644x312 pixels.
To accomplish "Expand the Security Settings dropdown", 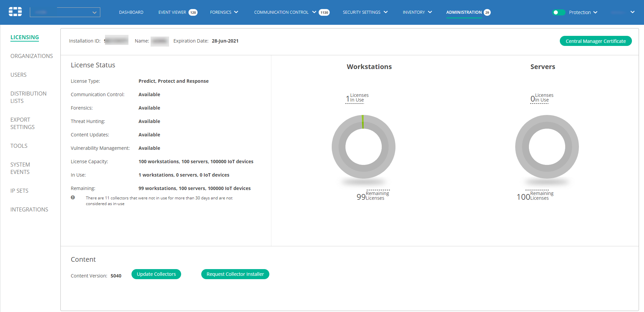I will (365, 12).
